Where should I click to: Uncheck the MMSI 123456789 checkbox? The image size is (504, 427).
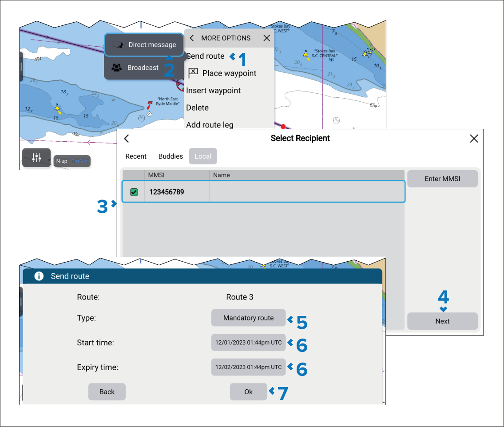[x=134, y=192]
